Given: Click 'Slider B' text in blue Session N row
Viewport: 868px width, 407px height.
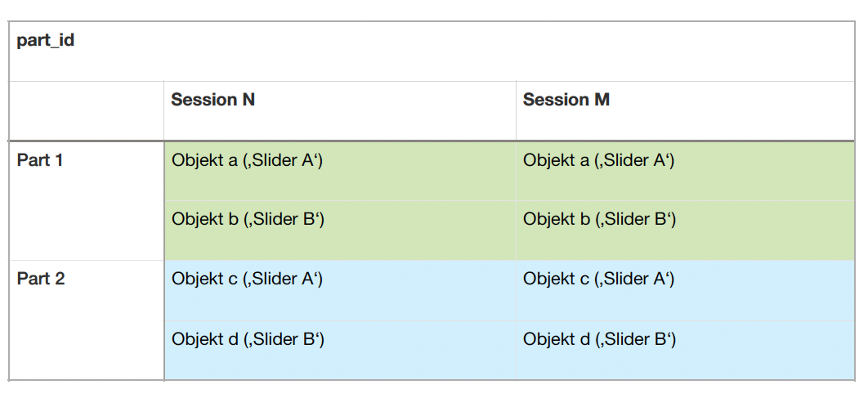Looking at the screenshot, I should 284,339.
